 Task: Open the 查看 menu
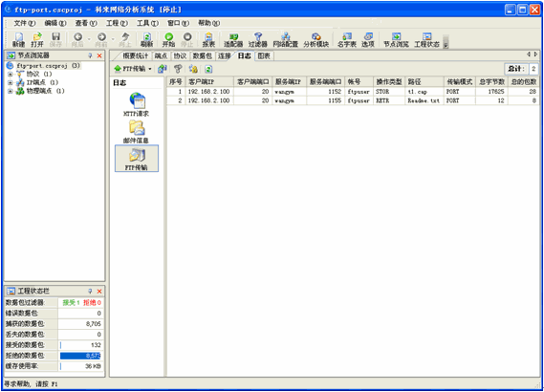pos(86,23)
